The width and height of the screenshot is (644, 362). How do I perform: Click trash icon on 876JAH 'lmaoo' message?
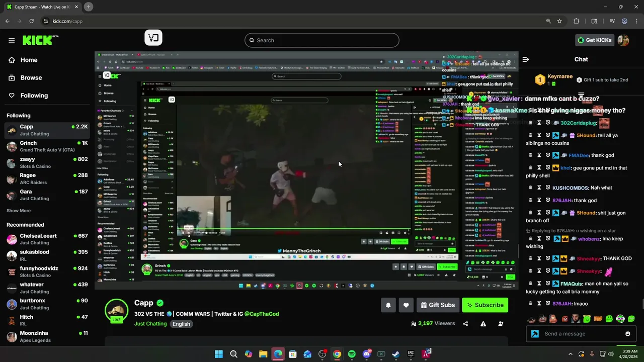click(x=530, y=304)
